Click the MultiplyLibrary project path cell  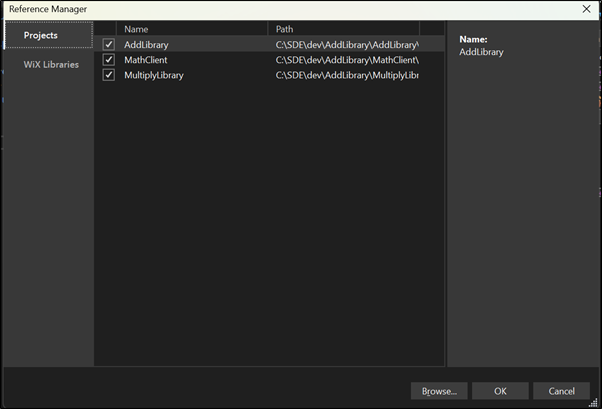(x=347, y=75)
